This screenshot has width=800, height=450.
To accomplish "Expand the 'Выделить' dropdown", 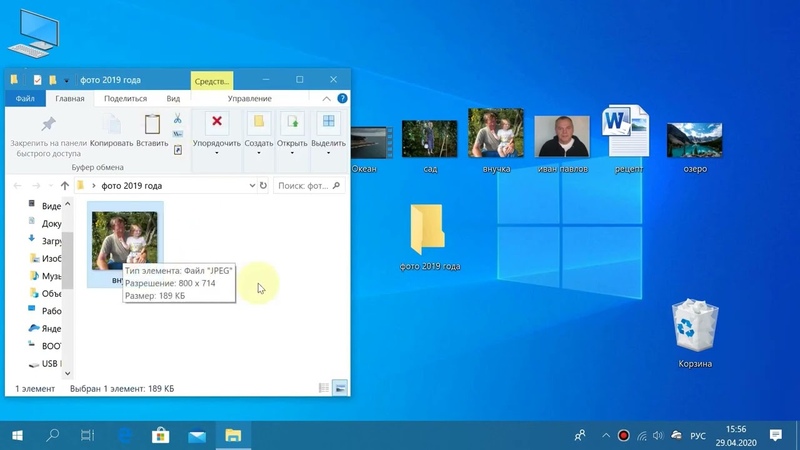I will tap(328, 143).
